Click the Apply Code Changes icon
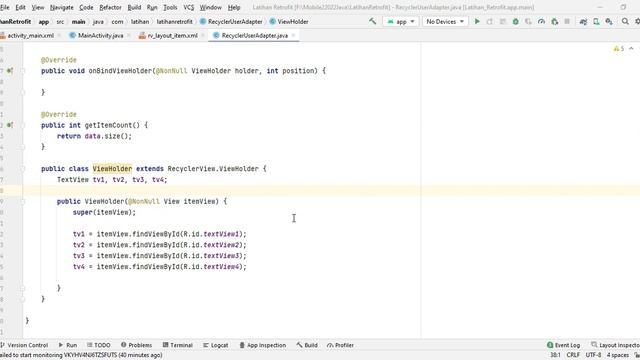The width and height of the screenshot is (640, 360). (503, 22)
